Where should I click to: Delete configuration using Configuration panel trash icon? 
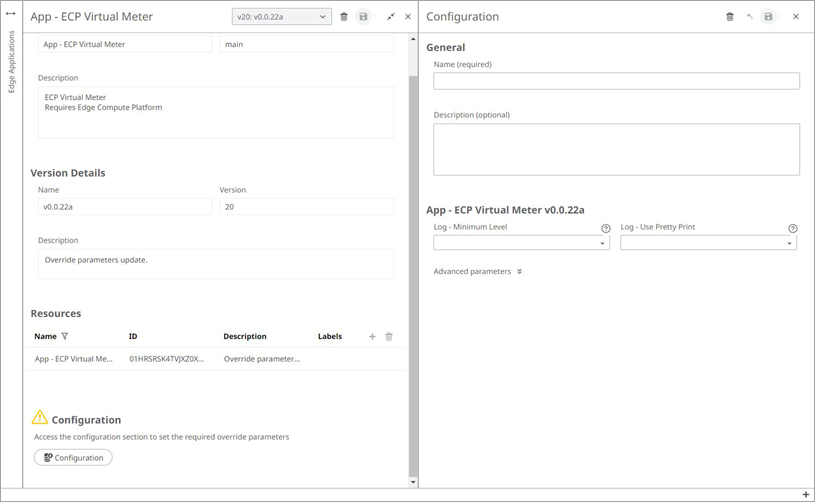point(730,17)
